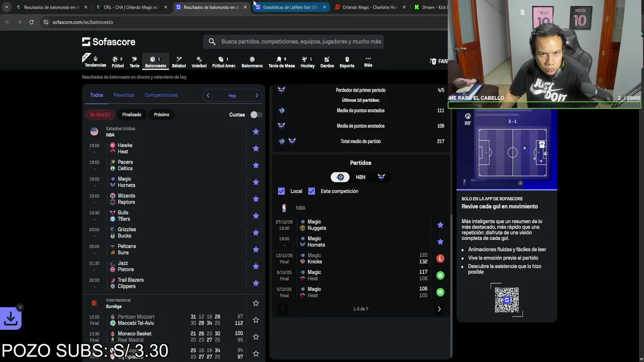Open browser tab list dropdown

tap(7, 7)
